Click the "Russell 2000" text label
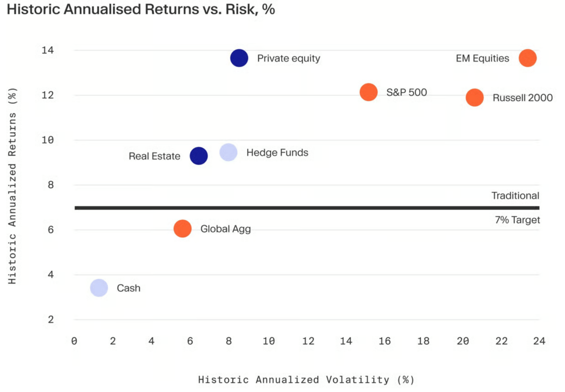This screenshot has width=565, height=392. (x=523, y=98)
